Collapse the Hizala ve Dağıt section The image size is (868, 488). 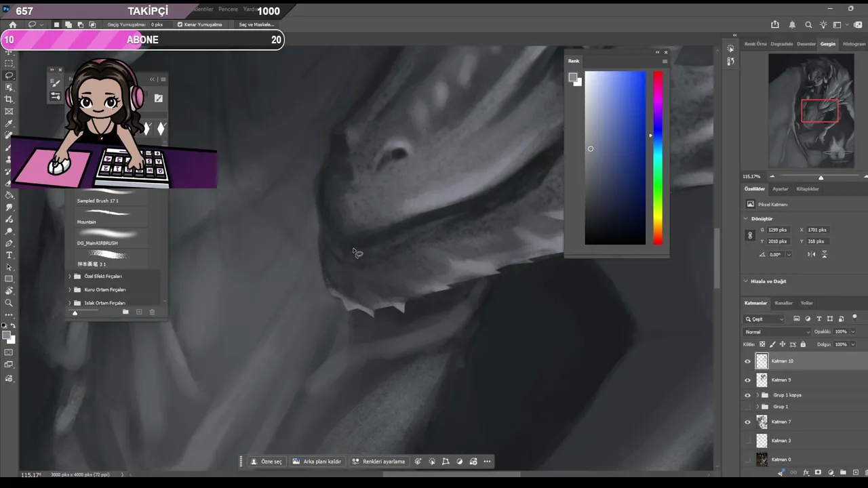coord(746,281)
